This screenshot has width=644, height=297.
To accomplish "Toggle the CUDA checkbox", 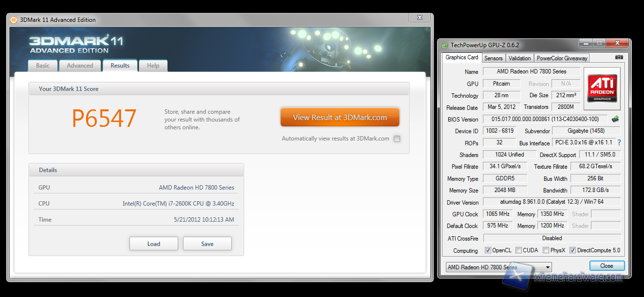I will (x=518, y=250).
